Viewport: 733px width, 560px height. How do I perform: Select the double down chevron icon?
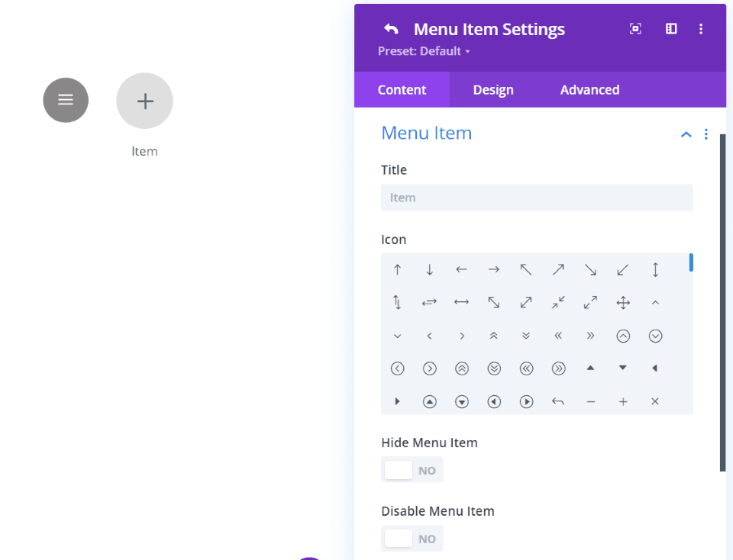tap(526, 336)
